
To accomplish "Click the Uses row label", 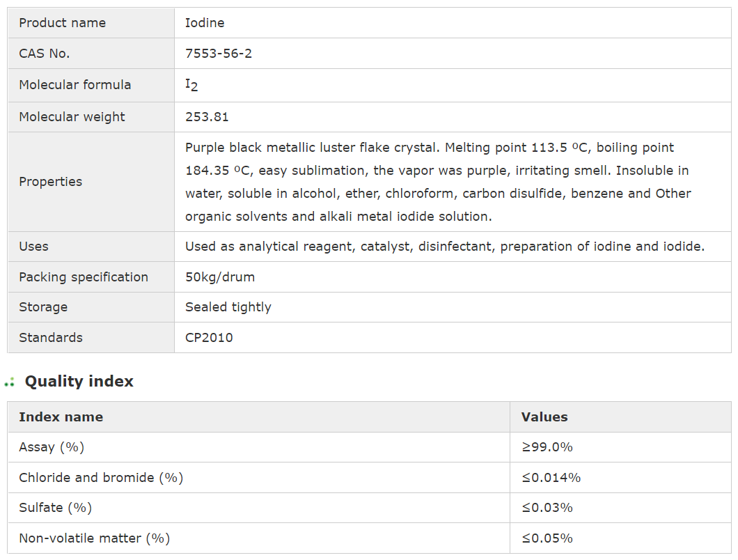I will (x=33, y=247).
